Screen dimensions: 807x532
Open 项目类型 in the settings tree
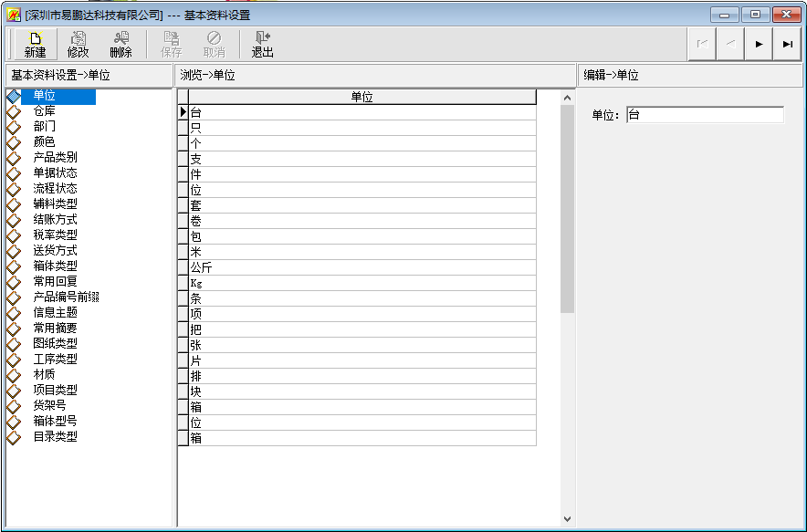point(55,390)
